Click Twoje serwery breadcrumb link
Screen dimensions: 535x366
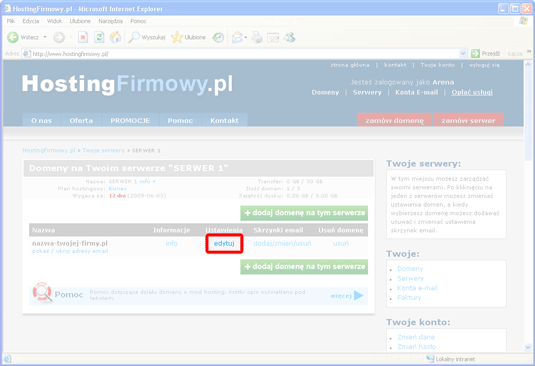tap(103, 150)
